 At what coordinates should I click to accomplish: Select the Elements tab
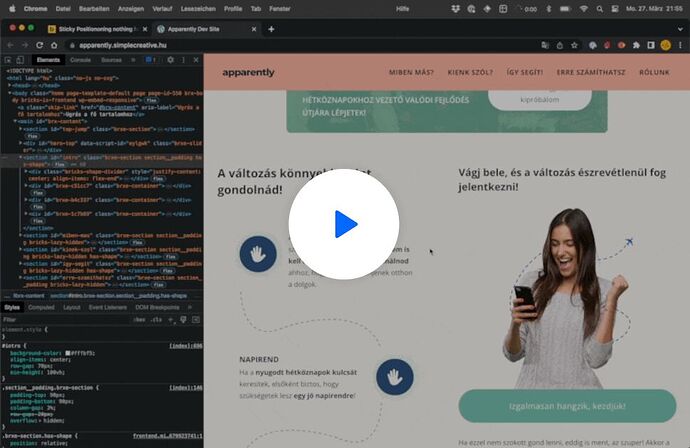48,60
